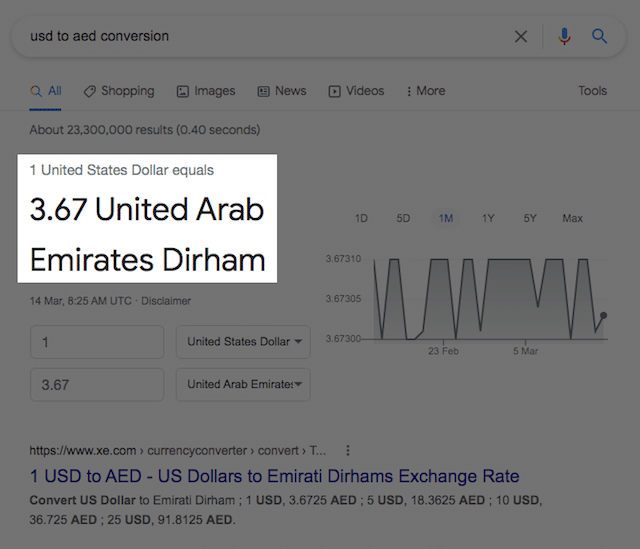Open the Shopping results tab
Screen dimensions: 640x549
[x=119, y=91]
